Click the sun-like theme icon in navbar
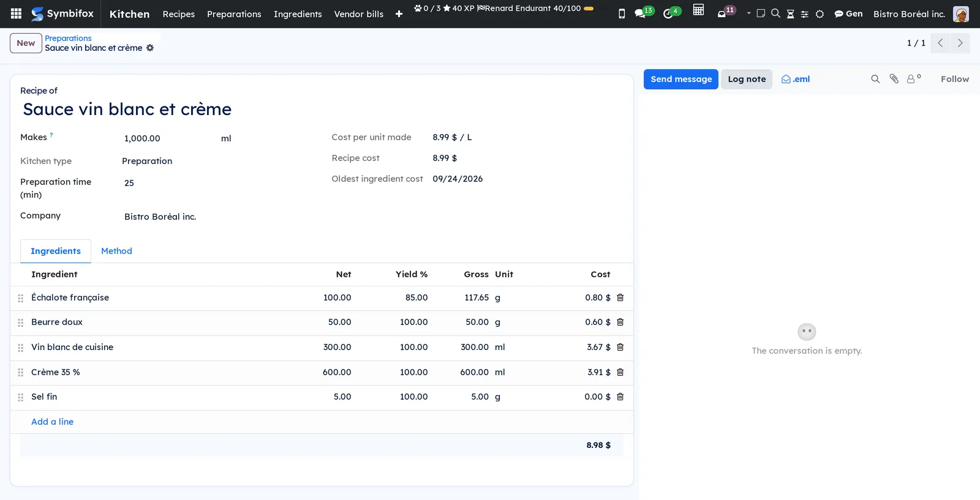 820,14
